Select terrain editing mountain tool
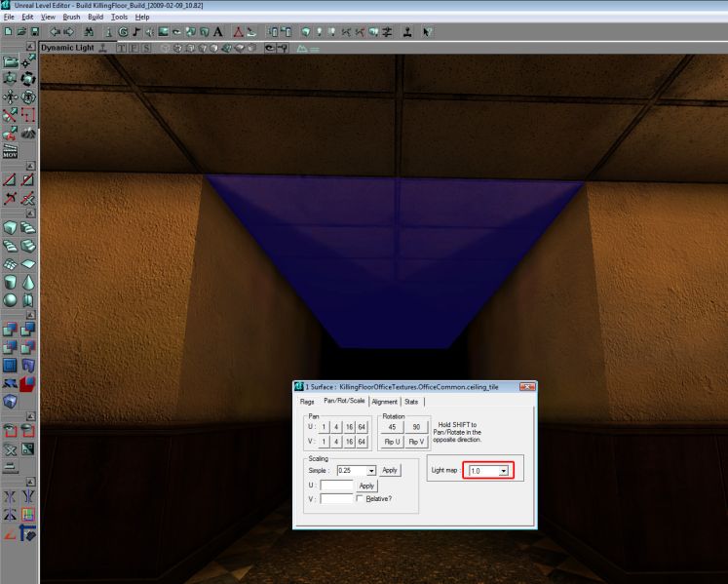The width and height of the screenshot is (728, 584). (28, 134)
